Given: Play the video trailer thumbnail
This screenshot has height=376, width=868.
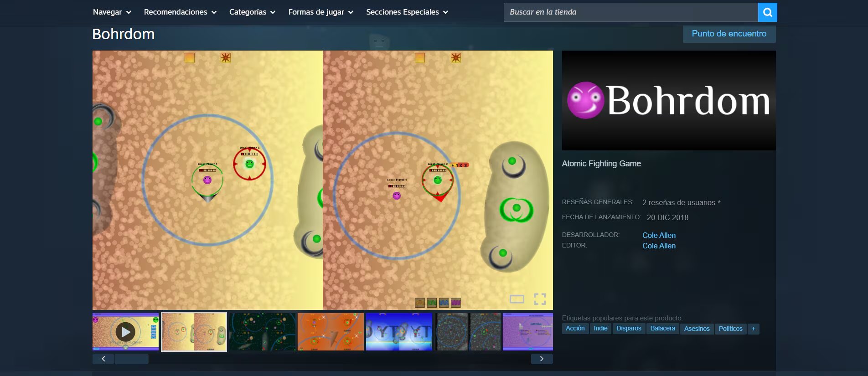Looking at the screenshot, I should 125,332.
